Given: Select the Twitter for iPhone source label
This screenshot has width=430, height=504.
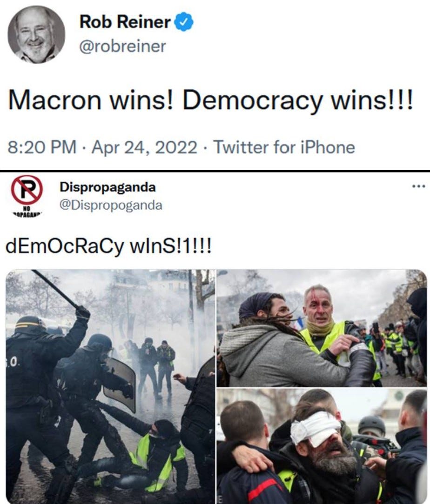Looking at the screenshot, I should coord(284,147).
